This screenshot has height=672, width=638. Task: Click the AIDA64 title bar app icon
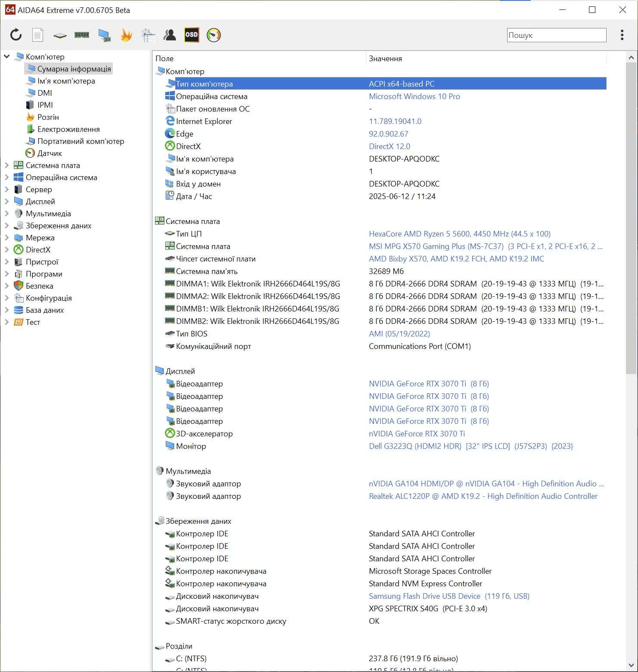10,9
